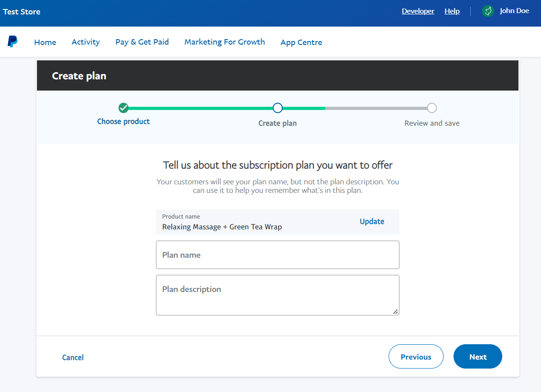Click the green leaf avatar badge
The image size is (541, 392).
(x=488, y=11)
